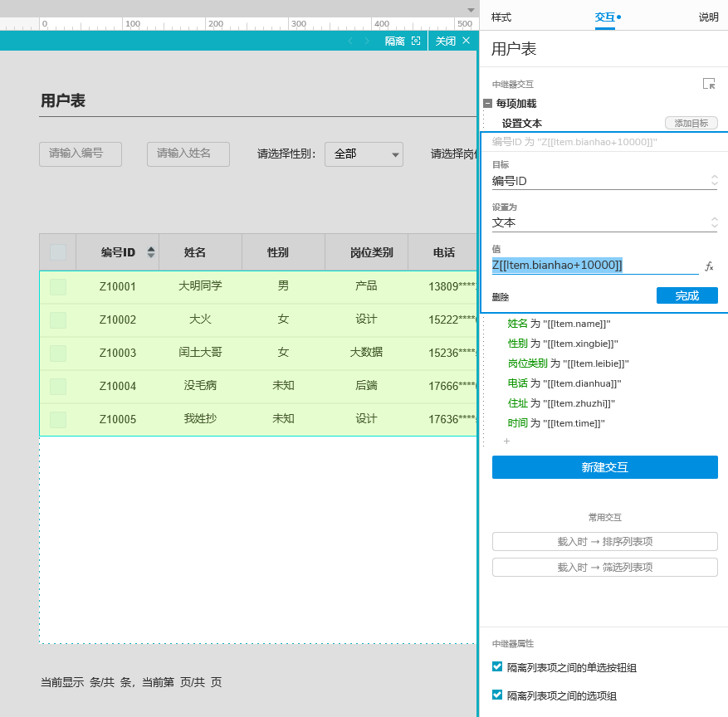This screenshot has height=717, width=728.
Task: Click the 用户表 widget name in panel
Action: [514, 49]
